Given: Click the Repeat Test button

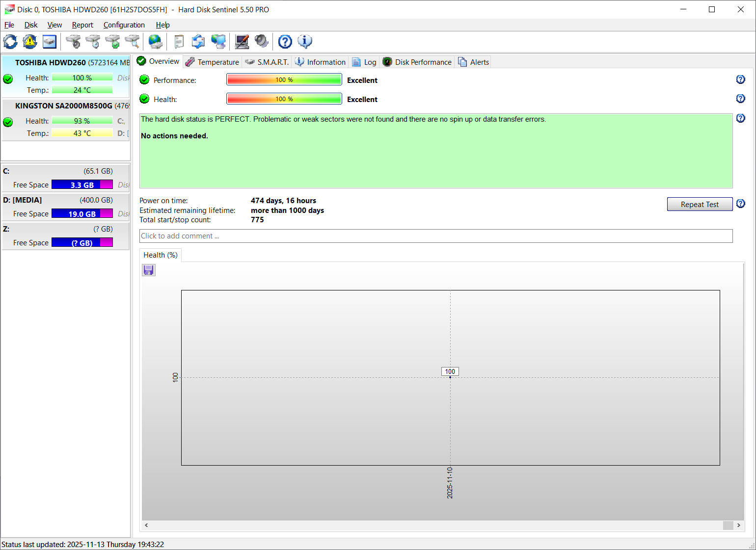Looking at the screenshot, I should [700, 204].
